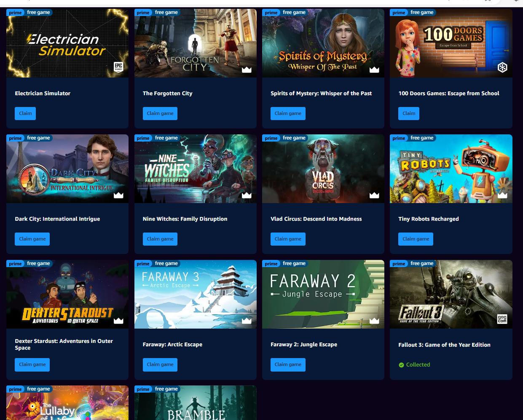Viewport: 523px width, 420px height.
Task: Claim Dexter Stardust: Adventures in Outer Space
Action: click(x=32, y=364)
